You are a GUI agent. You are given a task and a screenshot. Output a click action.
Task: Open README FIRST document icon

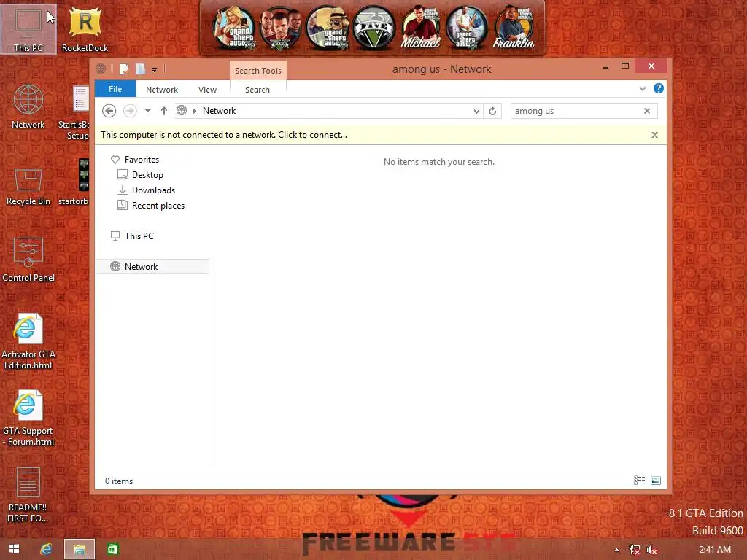(x=28, y=495)
